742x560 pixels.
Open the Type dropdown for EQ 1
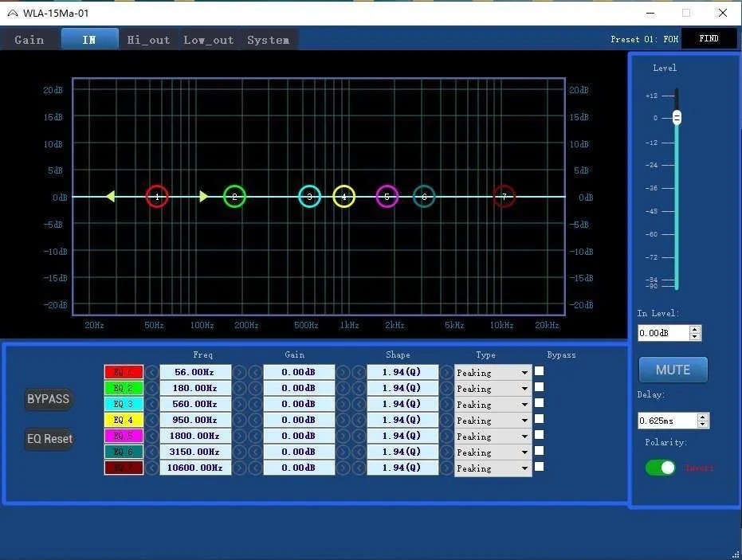pos(493,373)
